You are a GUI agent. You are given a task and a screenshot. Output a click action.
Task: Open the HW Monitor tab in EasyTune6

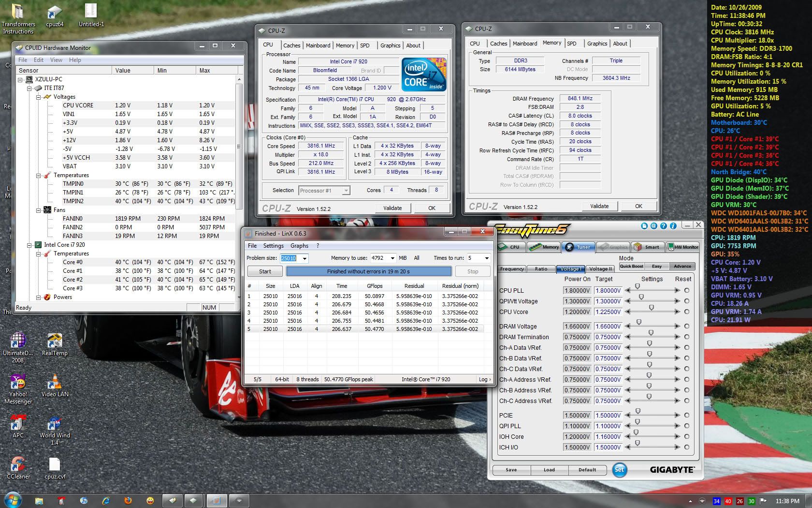(x=682, y=247)
